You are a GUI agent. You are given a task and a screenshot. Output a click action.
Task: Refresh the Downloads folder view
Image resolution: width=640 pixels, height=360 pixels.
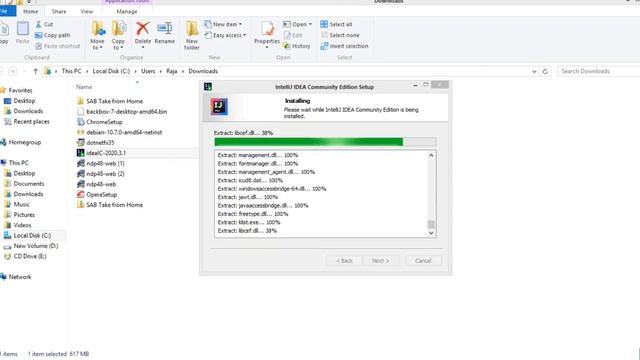[x=545, y=71]
